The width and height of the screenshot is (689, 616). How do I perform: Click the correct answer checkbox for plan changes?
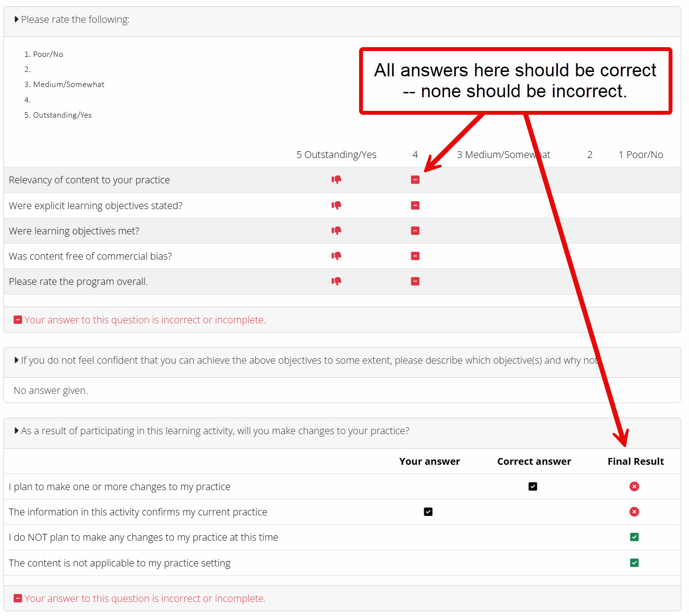pyautogui.click(x=533, y=487)
